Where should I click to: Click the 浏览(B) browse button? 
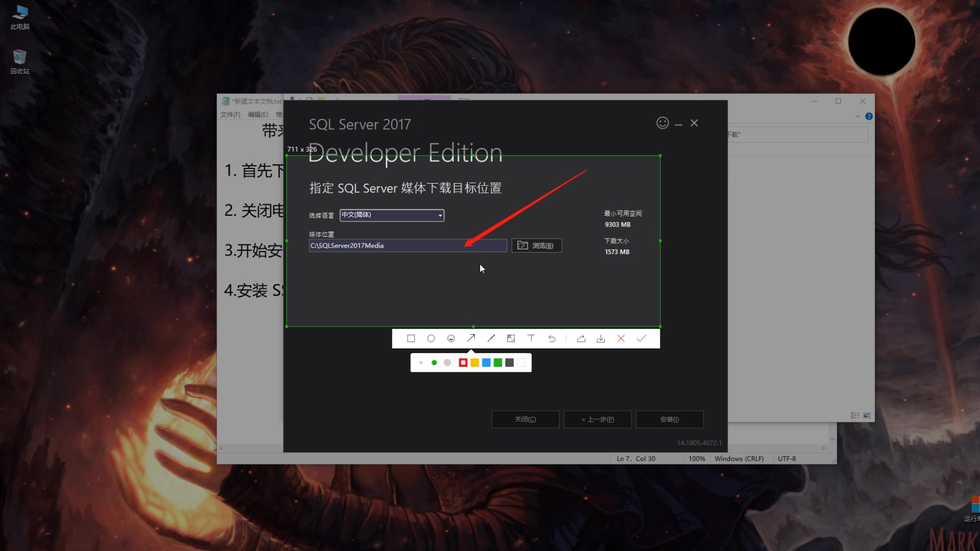tap(536, 245)
